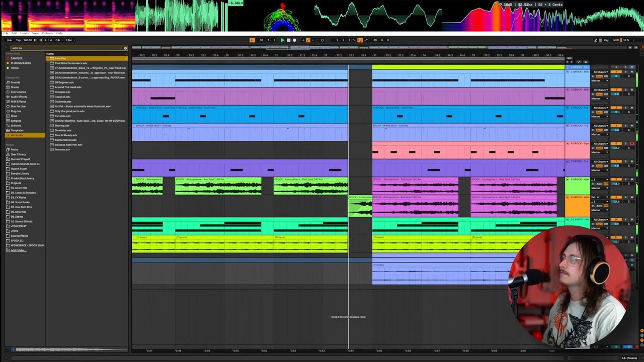
Task: Open the Create menu
Action: pos(24,33)
